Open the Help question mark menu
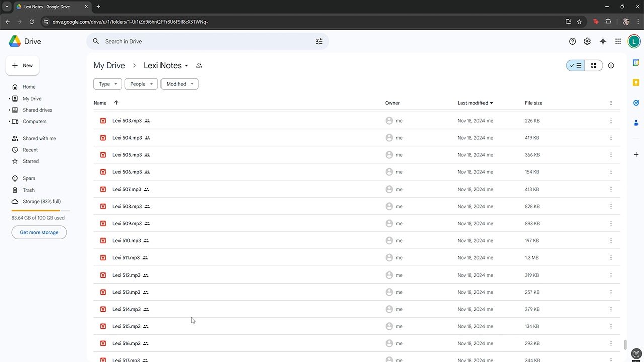Screen dimensions: 644x362 pos(572,41)
